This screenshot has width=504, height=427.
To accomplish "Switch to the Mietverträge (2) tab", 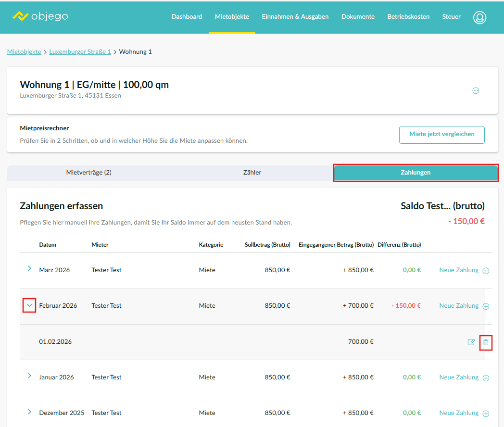I will click(x=88, y=173).
